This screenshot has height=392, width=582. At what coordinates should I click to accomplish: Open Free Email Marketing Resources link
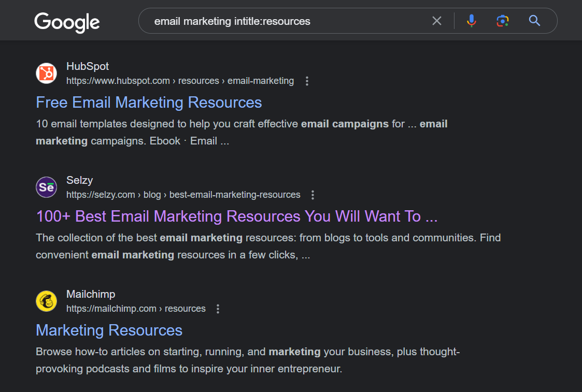[x=149, y=103]
